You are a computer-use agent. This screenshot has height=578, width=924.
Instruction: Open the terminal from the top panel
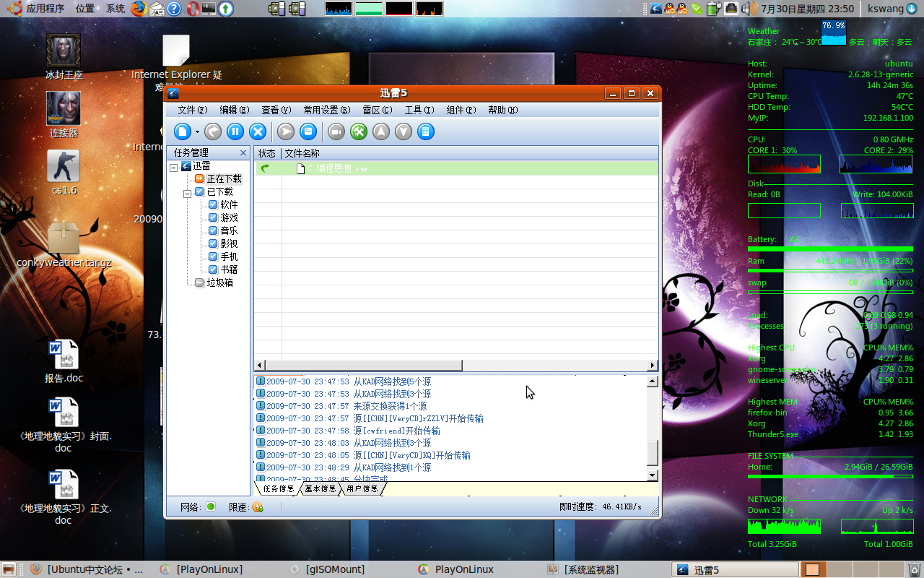click(x=209, y=9)
